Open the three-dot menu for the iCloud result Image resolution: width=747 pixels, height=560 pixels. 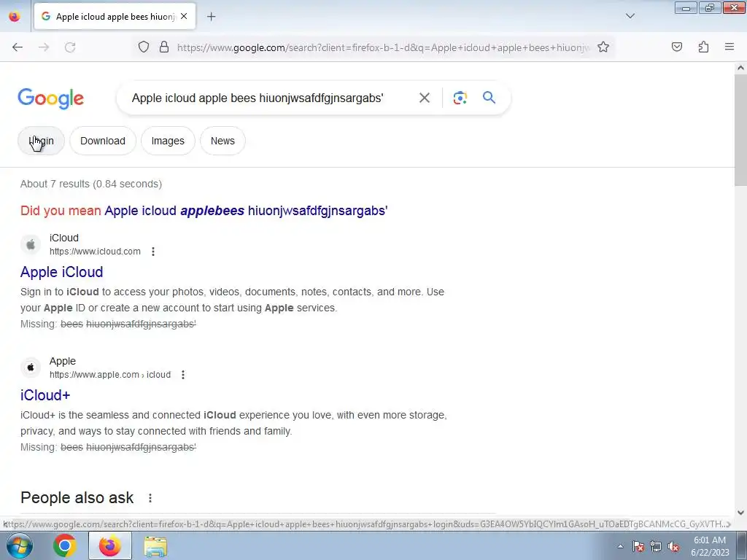[153, 252]
